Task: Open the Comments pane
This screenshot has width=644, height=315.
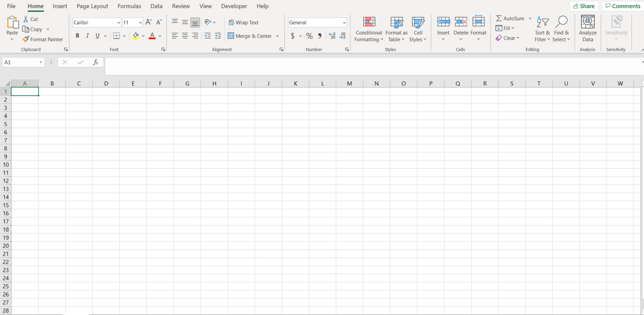Action: pyautogui.click(x=622, y=6)
